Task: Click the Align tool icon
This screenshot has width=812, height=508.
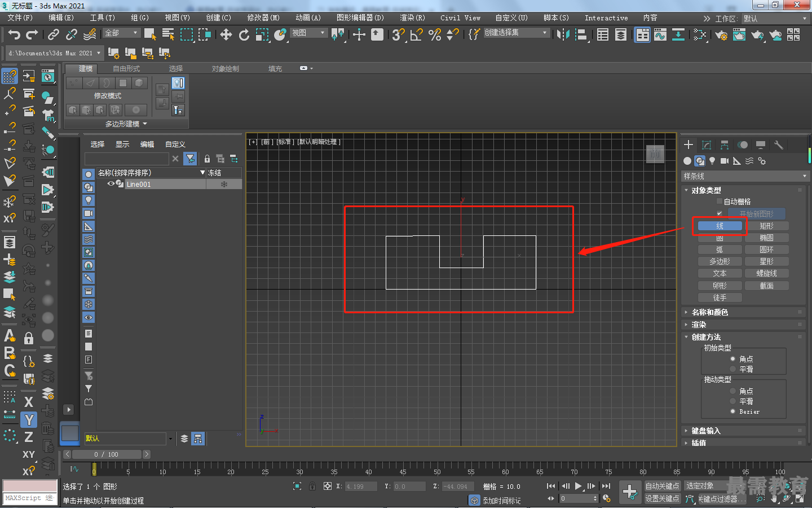Action: [x=581, y=35]
